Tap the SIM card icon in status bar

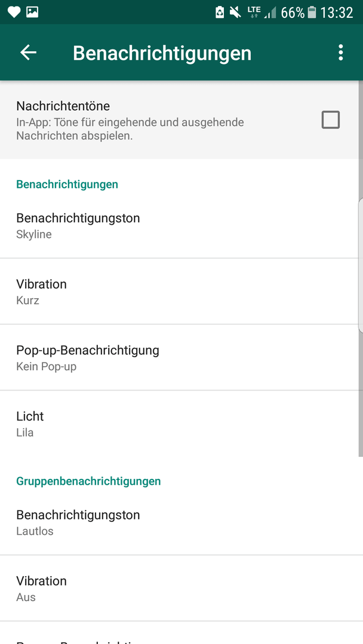(x=220, y=13)
